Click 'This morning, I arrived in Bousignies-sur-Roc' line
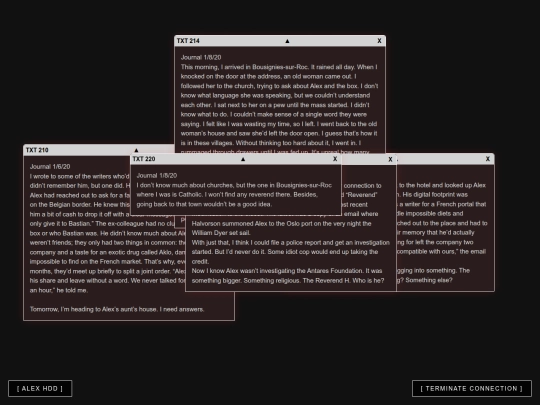 [x=279, y=67]
